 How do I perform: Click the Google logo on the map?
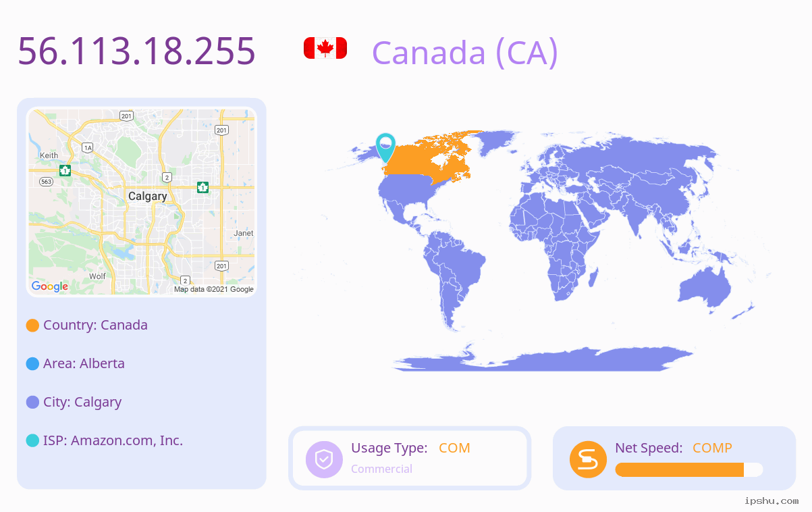pos(50,286)
